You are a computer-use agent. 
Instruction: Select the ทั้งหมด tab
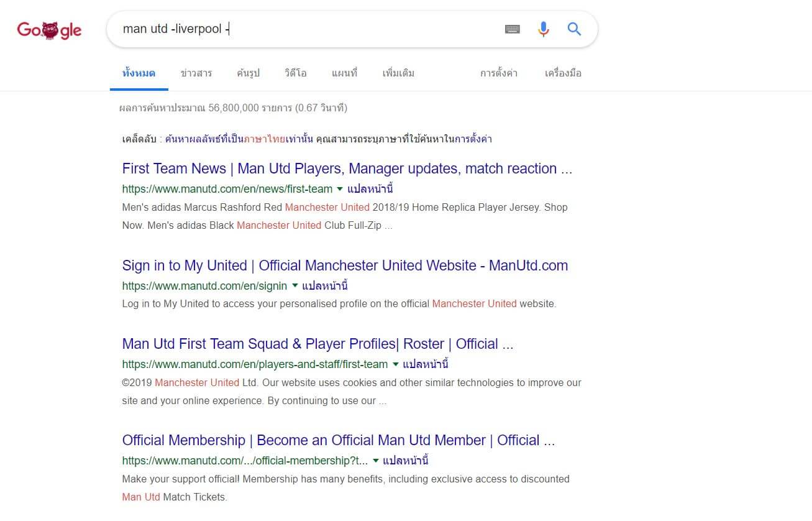(x=139, y=73)
